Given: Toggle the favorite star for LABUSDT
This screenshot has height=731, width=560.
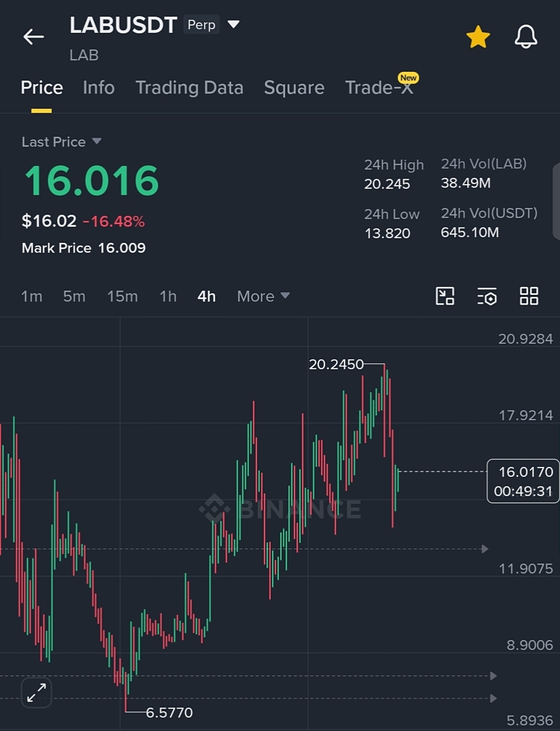Looking at the screenshot, I should 478,37.
